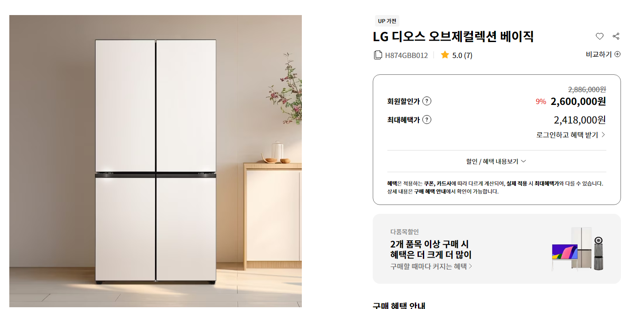This screenshot has width=644, height=309.
Task: Open 구매할 때마다 커지는 혜택 arrow link
Action: click(431, 266)
